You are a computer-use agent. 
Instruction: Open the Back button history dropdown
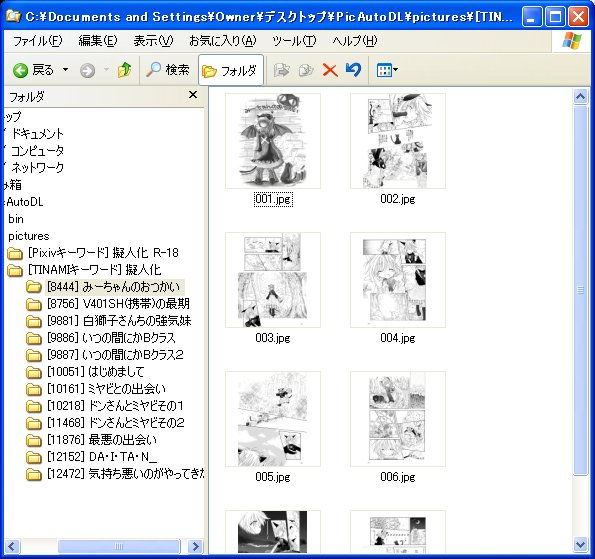tap(66, 70)
